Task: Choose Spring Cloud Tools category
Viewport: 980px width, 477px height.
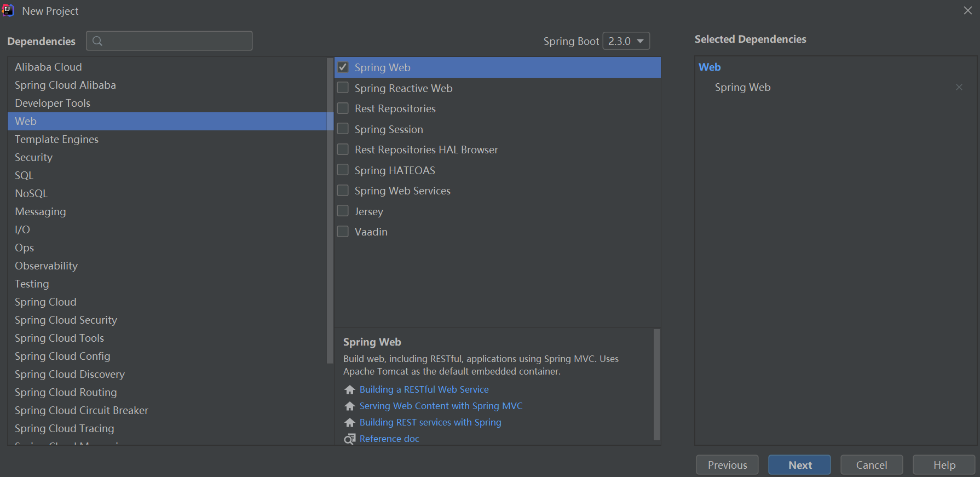Action: tap(167, 338)
